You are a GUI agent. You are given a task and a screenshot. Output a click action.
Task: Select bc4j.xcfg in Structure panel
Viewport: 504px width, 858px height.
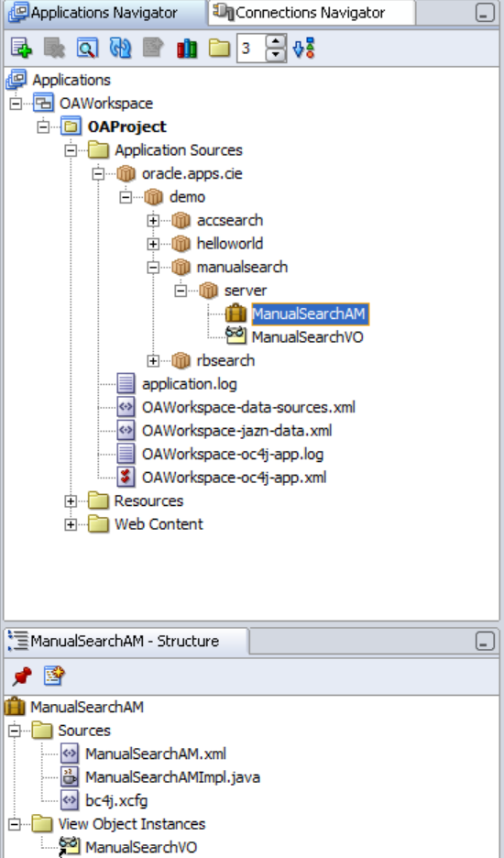(116, 801)
